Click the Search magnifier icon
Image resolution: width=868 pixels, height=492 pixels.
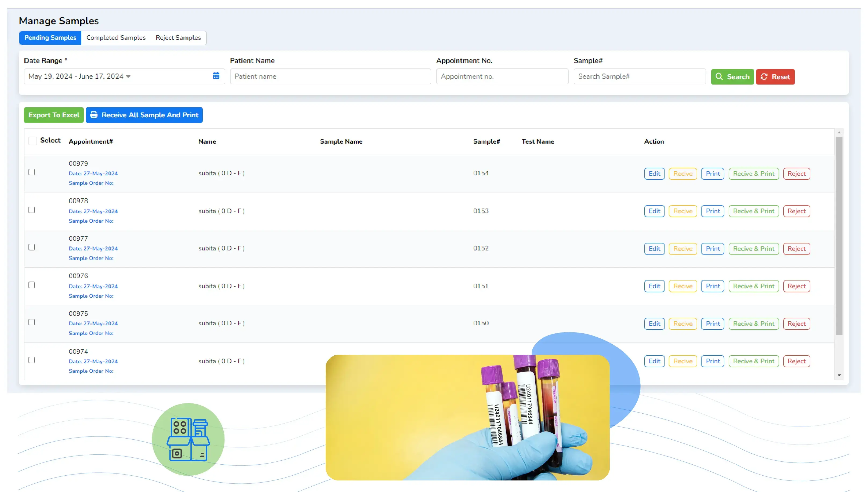coord(720,76)
